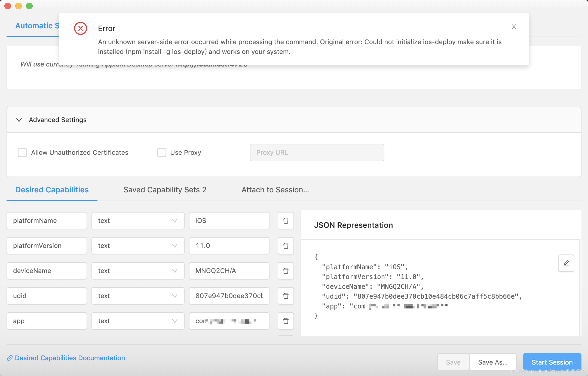The height and width of the screenshot is (376, 588).
Task: Edit raw JSON with pencil icon
Action: tap(566, 263)
